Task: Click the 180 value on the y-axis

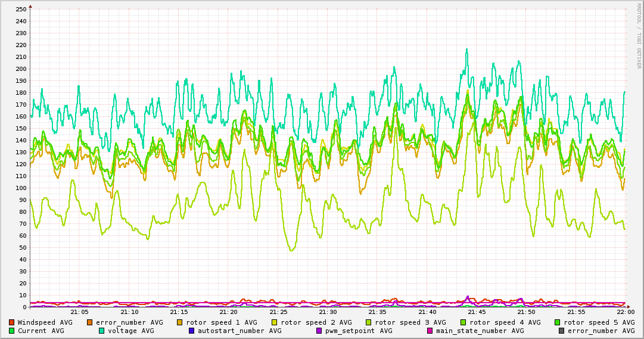Action: [21, 93]
